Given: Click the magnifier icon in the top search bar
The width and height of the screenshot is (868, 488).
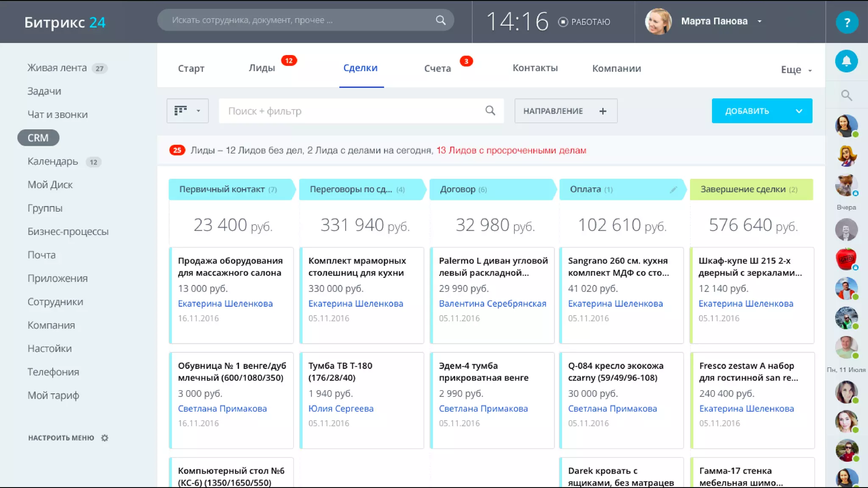Looking at the screenshot, I should [x=441, y=20].
